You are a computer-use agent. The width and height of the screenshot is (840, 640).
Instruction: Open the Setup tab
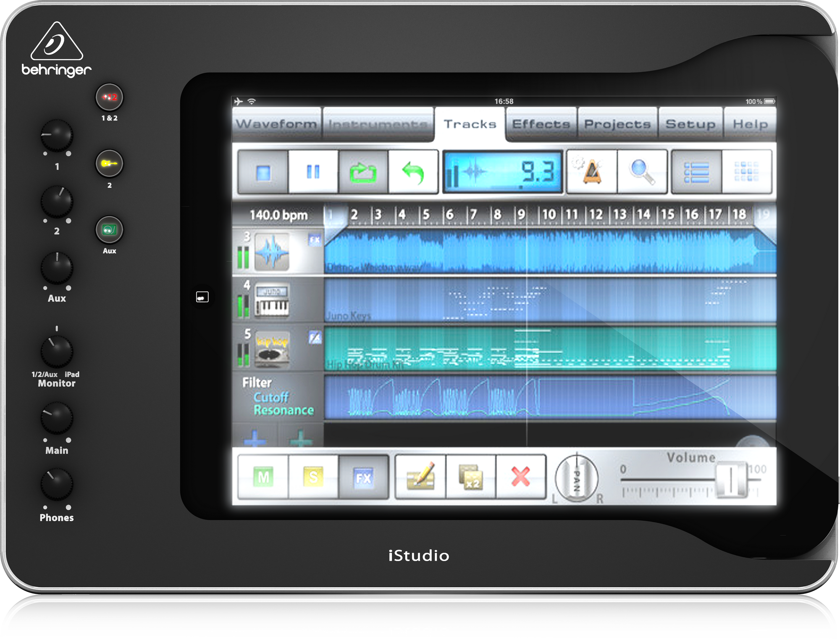[x=690, y=124]
